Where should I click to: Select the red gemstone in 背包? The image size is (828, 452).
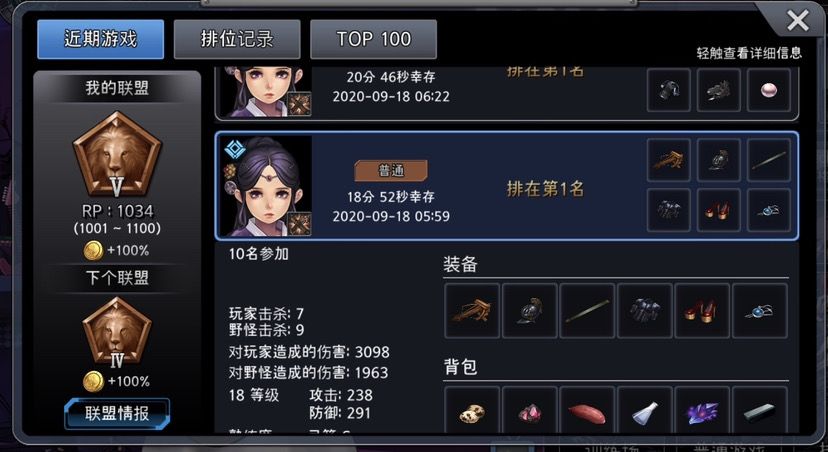530,411
